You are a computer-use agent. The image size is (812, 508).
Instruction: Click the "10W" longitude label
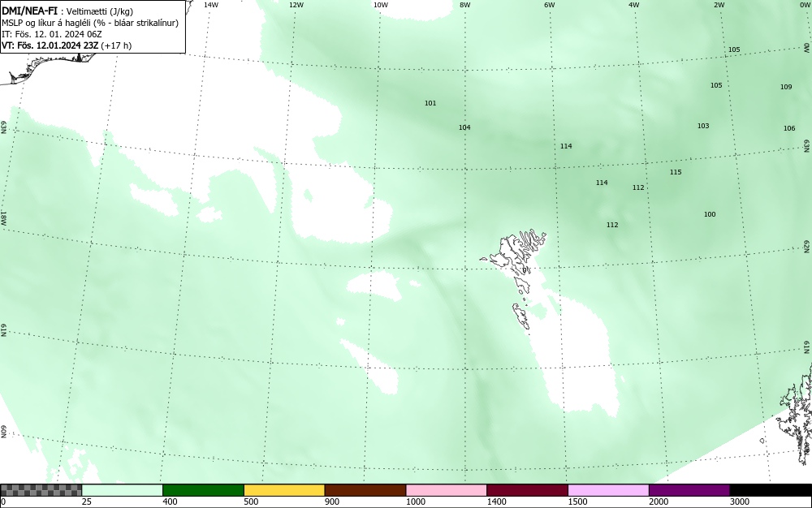click(x=381, y=5)
